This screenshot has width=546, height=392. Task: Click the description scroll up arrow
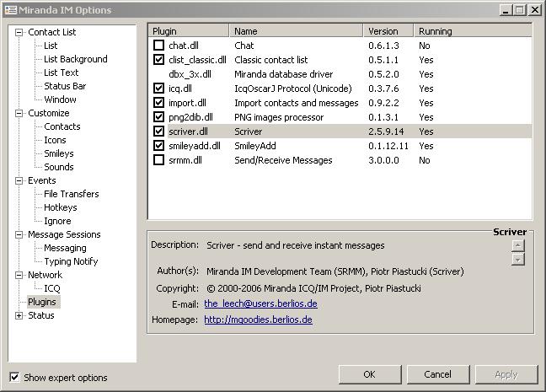tap(518, 246)
